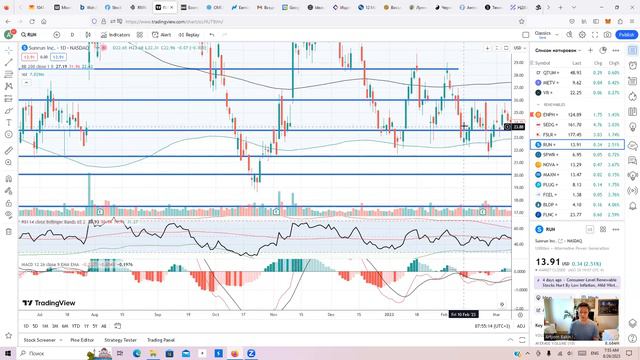The height and width of the screenshot is (360, 640).
Task: Set chart range to 3M
Action: (55, 326)
